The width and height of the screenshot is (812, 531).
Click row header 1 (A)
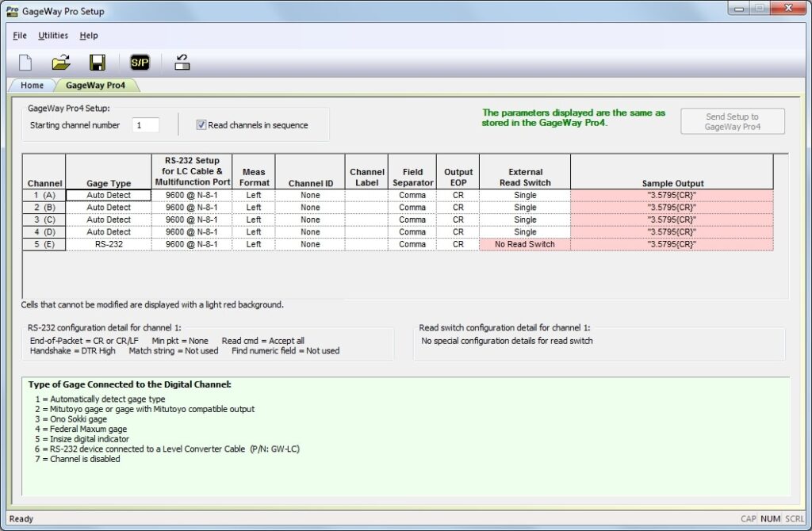pyautogui.click(x=44, y=195)
